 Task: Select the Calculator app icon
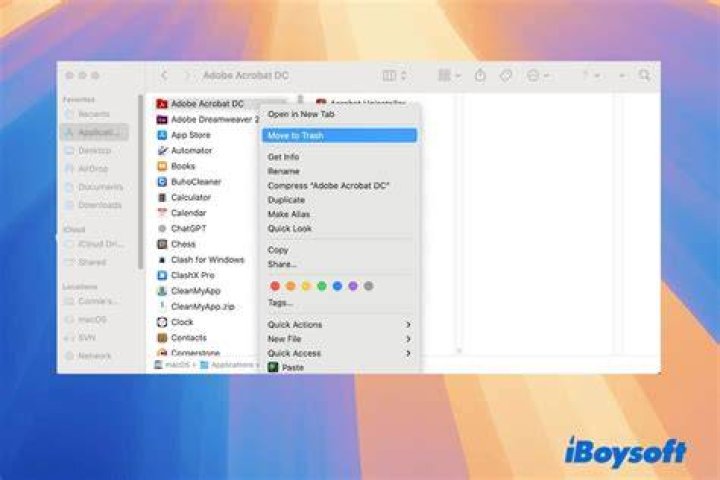pos(162,198)
